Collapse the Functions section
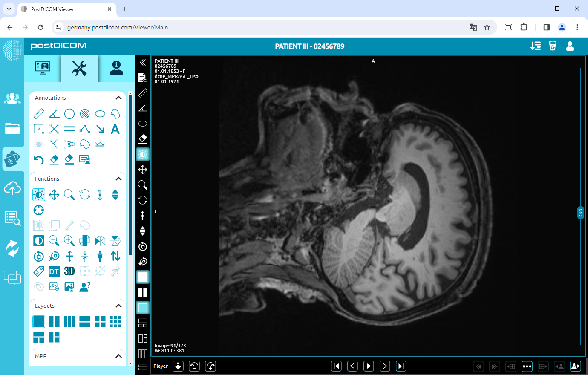 119,179
